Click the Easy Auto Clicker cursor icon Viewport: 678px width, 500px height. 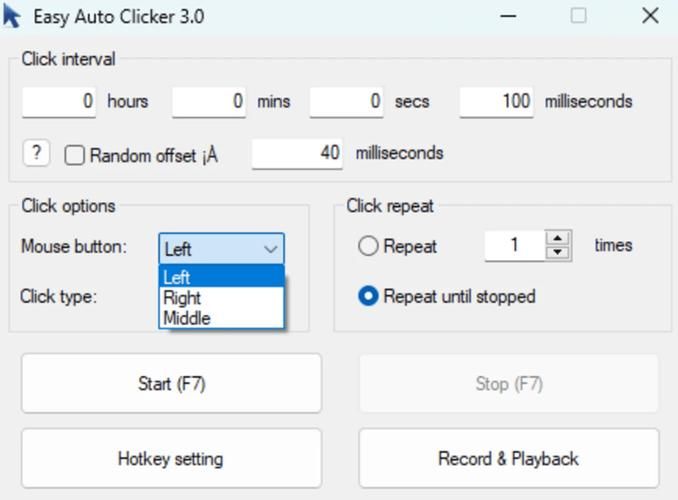point(12,16)
